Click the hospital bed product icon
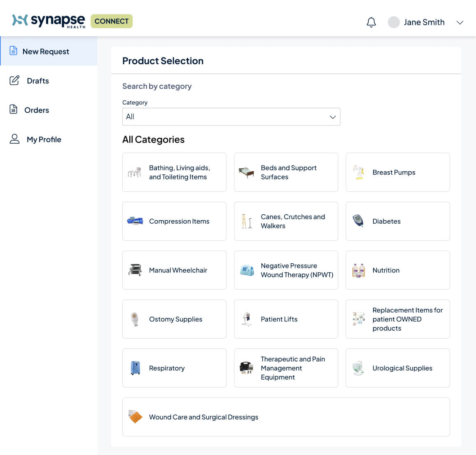The image size is (476, 455). 247,172
